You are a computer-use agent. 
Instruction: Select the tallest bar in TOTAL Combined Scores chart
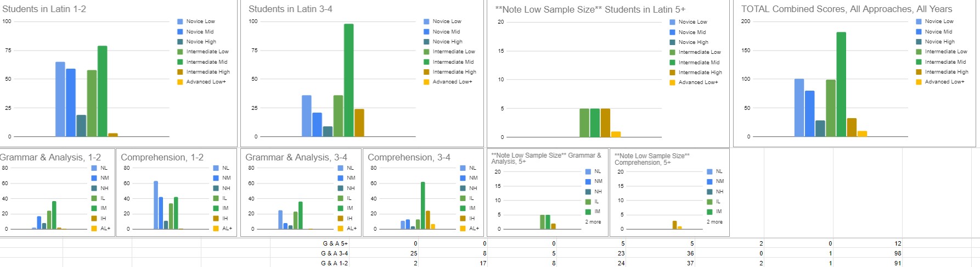841,84
